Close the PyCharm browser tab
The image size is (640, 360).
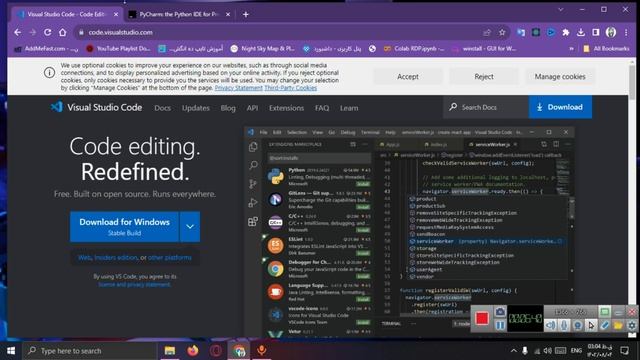(228, 14)
